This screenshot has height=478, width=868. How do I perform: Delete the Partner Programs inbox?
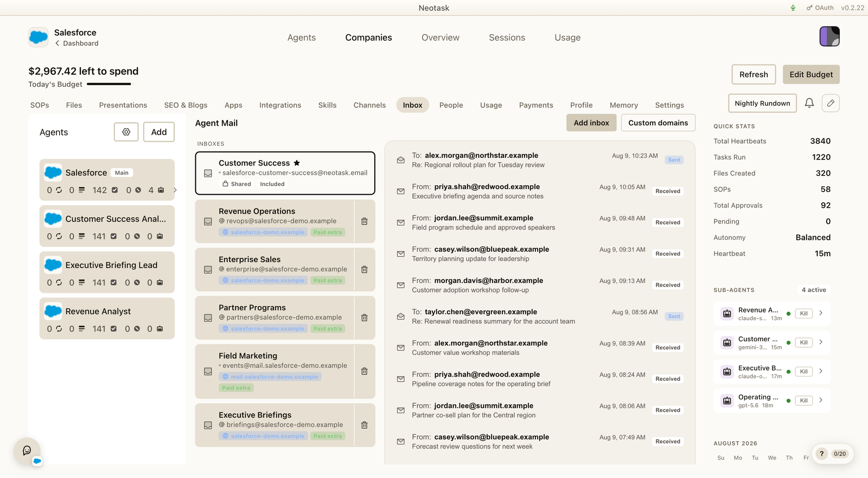(x=365, y=318)
